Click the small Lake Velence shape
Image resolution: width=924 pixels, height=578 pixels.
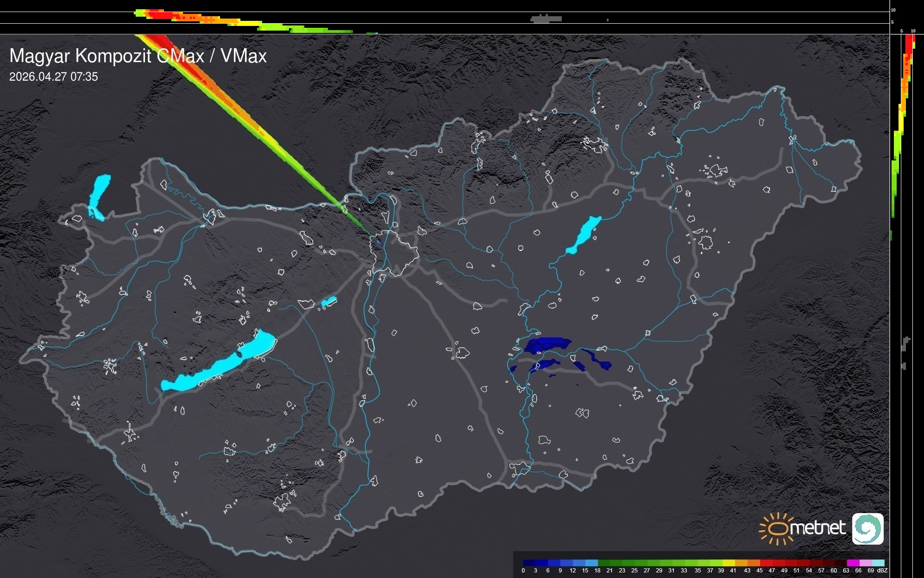(329, 302)
